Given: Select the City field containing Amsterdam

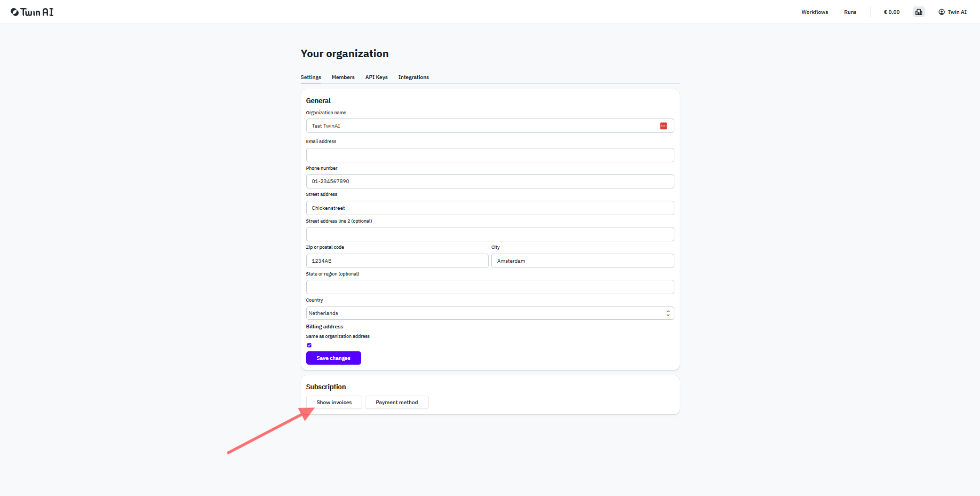Looking at the screenshot, I should coord(583,261).
